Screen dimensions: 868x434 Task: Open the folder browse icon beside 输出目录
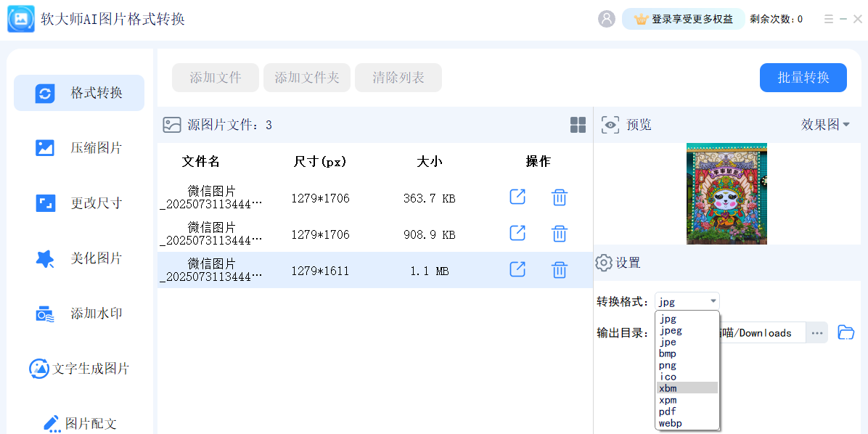click(x=846, y=332)
